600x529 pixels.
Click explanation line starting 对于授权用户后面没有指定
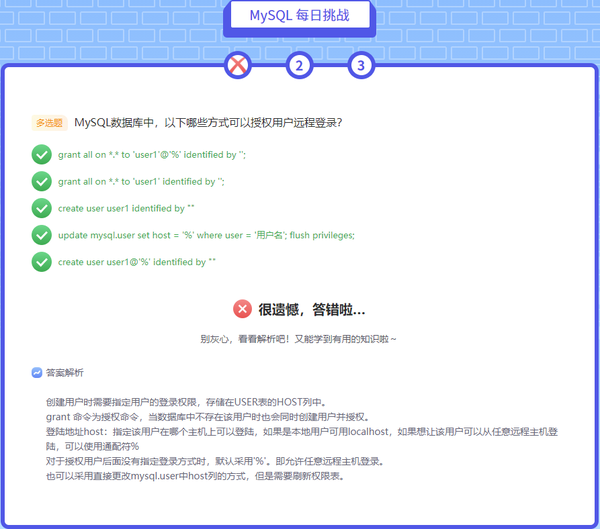[215, 461]
